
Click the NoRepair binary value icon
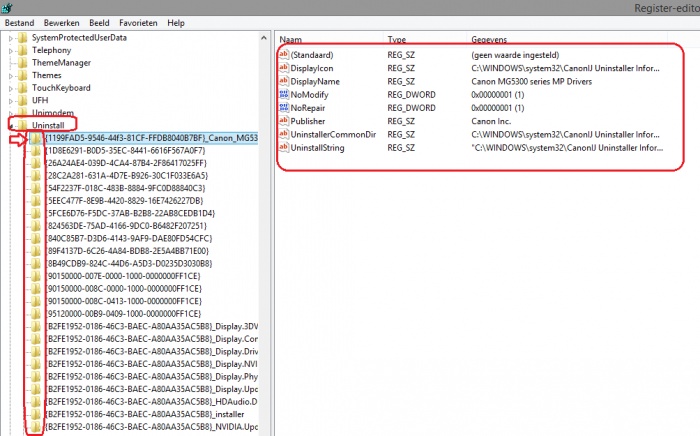pyautogui.click(x=282, y=107)
